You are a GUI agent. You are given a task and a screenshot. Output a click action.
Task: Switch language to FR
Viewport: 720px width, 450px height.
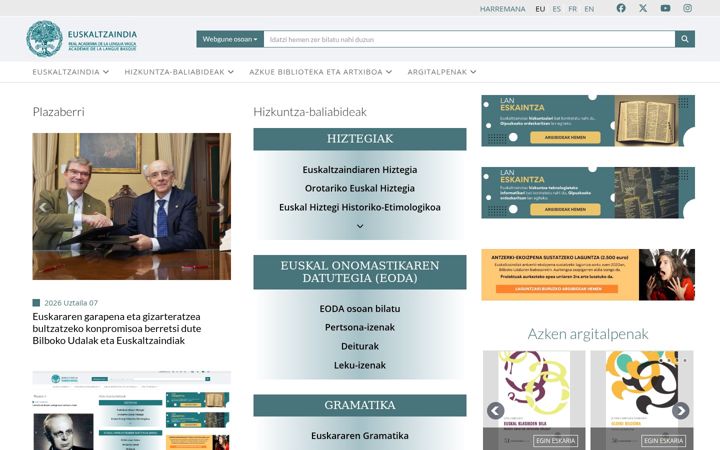[x=573, y=9]
